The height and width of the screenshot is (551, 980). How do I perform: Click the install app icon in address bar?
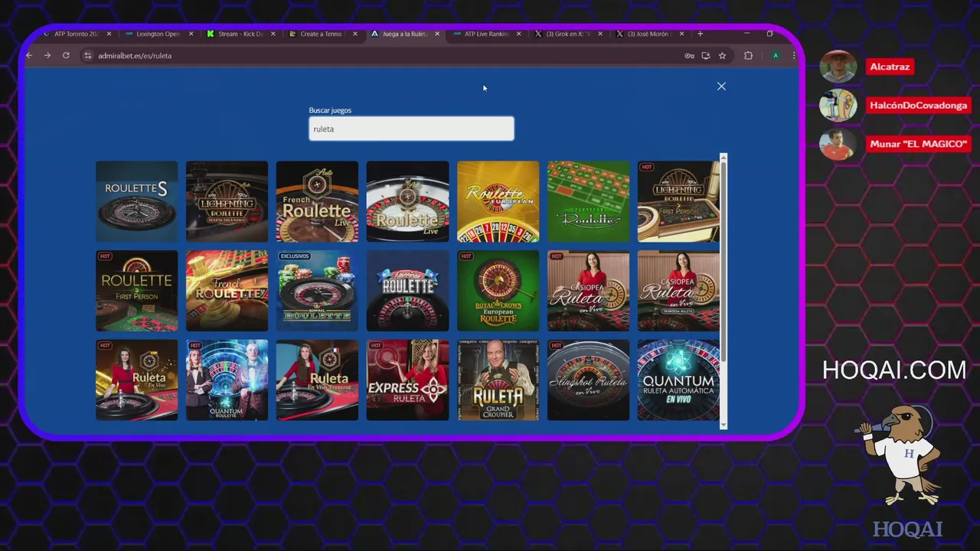point(706,56)
